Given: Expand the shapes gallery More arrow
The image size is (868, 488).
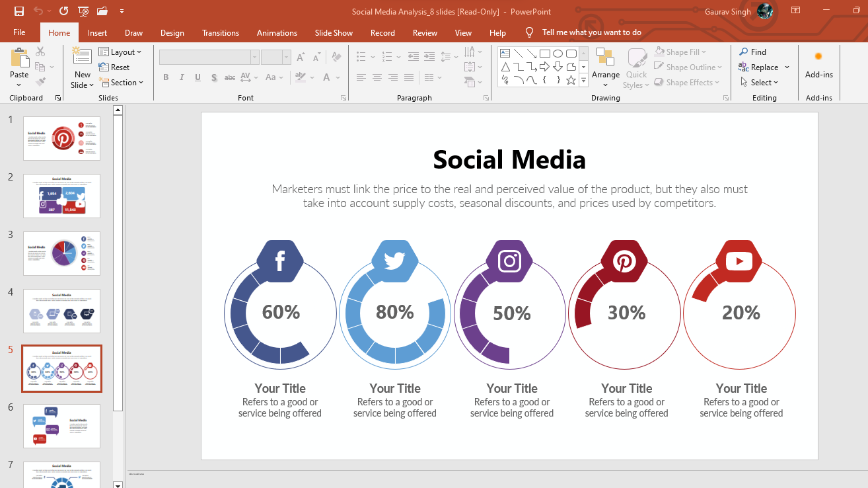Looking at the screenshot, I should pos(583,81).
